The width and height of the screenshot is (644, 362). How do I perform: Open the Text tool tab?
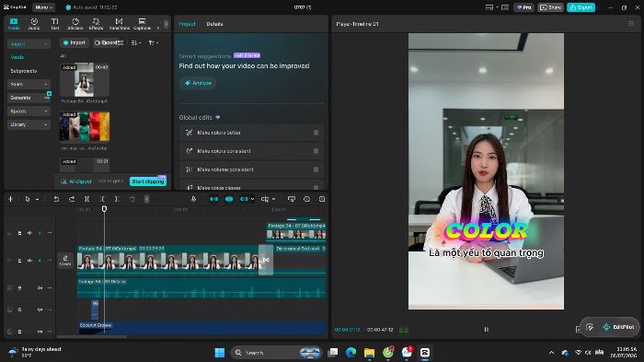(54, 24)
